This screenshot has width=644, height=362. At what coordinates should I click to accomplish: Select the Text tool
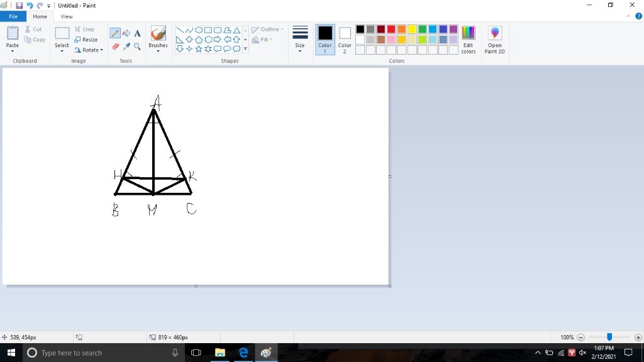click(x=137, y=33)
